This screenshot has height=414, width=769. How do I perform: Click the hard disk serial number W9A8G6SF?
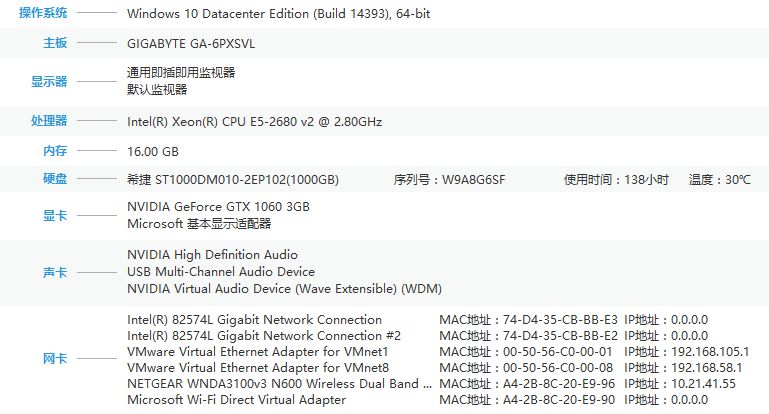click(473, 180)
